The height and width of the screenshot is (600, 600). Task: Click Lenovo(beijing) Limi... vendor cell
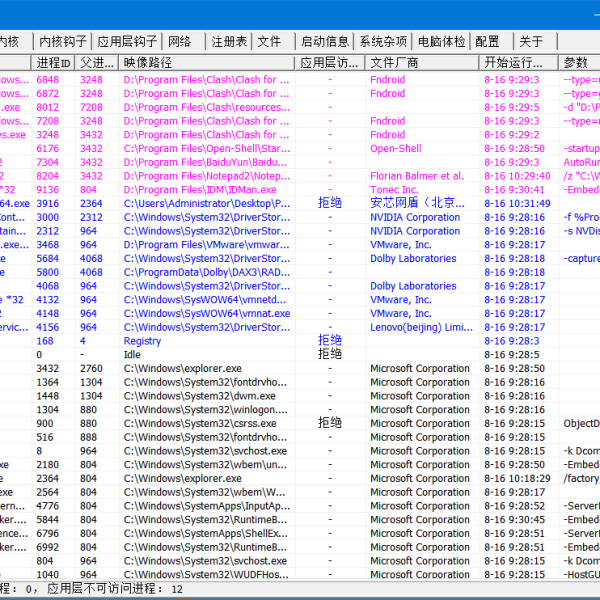[x=421, y=328]
